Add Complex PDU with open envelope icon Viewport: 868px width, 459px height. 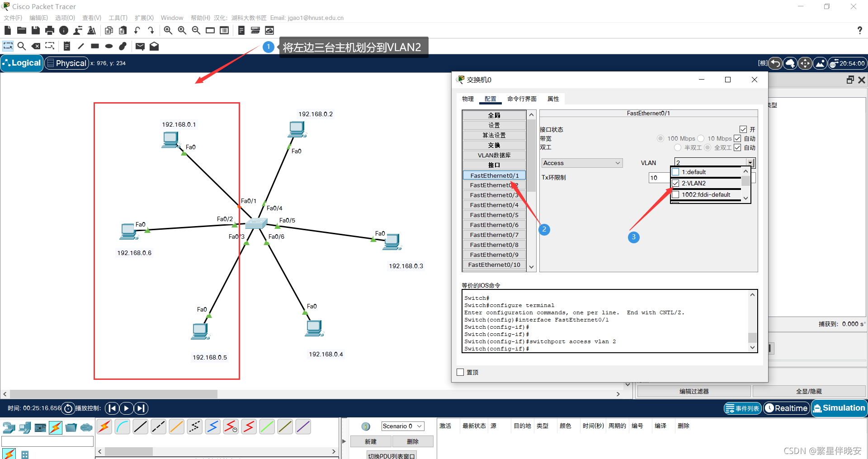pos(154,46)
